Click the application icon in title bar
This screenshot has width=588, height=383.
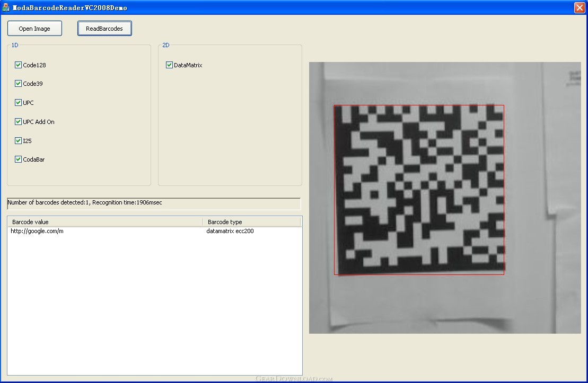click(6, 7)
